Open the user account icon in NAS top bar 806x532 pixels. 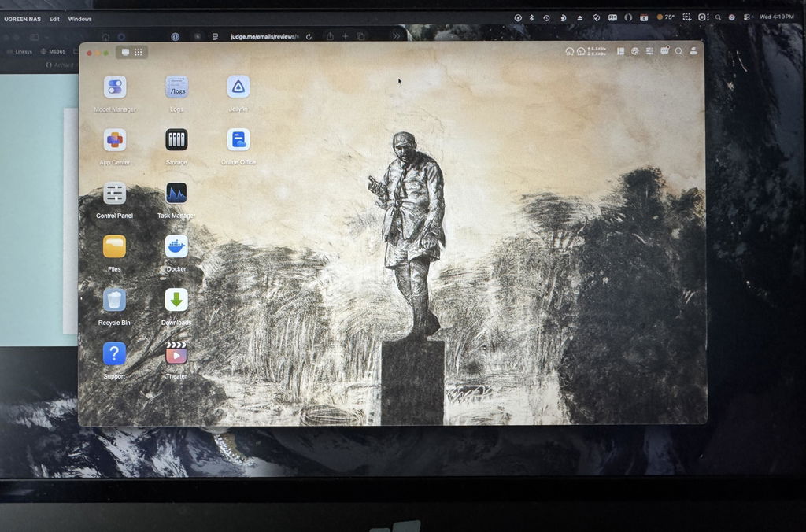pyautogui.click(x=693, y=51)
